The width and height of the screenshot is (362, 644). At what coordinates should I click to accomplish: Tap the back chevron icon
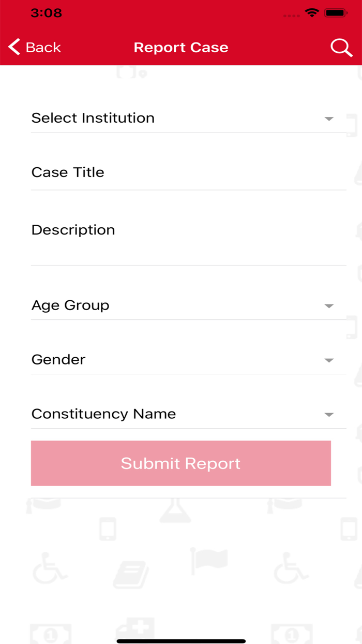(13, 47)
